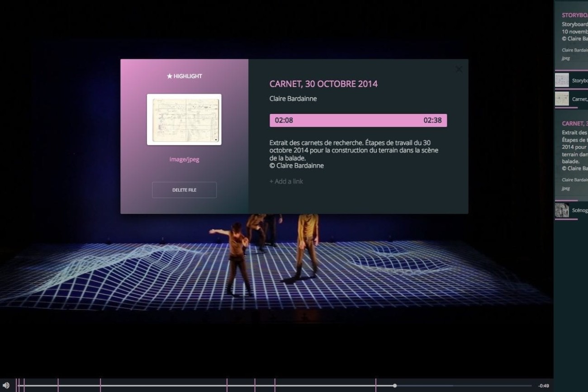Select the Scénographie thumbnail in sidebar
The width and height of the screenshot is (588, 392).
(x=562, y=210)
